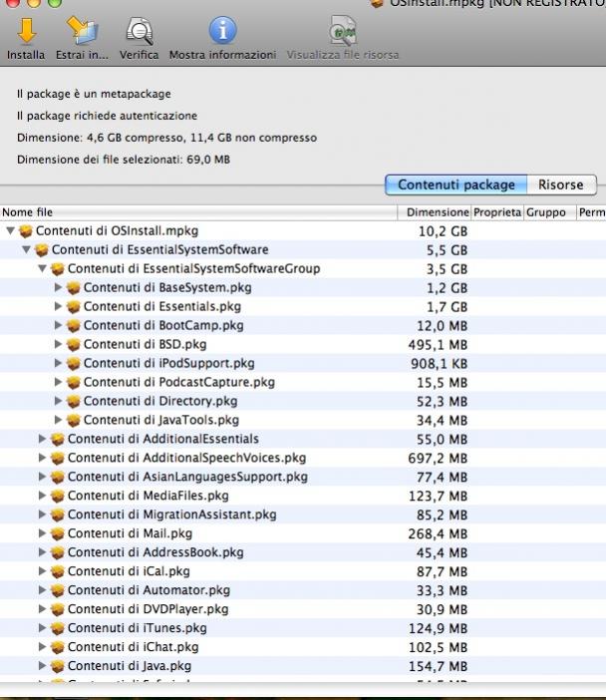The image size is (606, 700).
Task: Expand Contenuti di Automator.pkg
Action: point(42,589)
